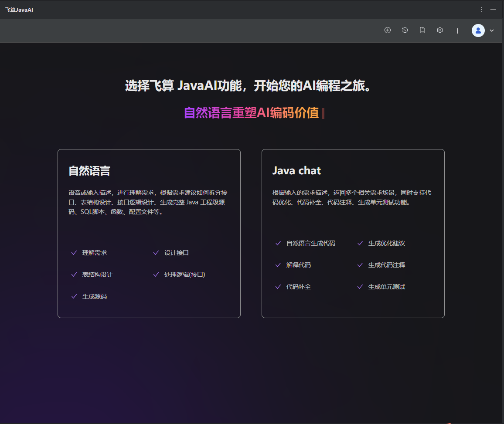Click the 自然语言生成代码 feature item
Viewport: 504px width, 424px height.
(x=310, y=243)
